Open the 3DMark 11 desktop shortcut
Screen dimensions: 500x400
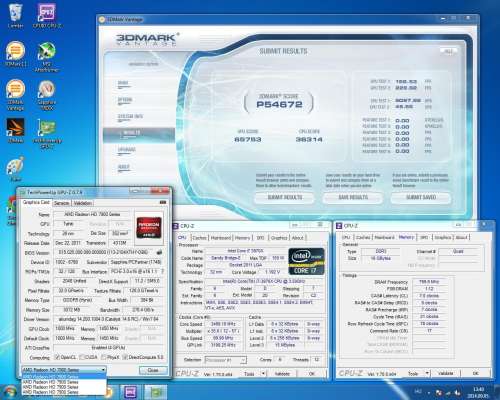click(15, 54)
